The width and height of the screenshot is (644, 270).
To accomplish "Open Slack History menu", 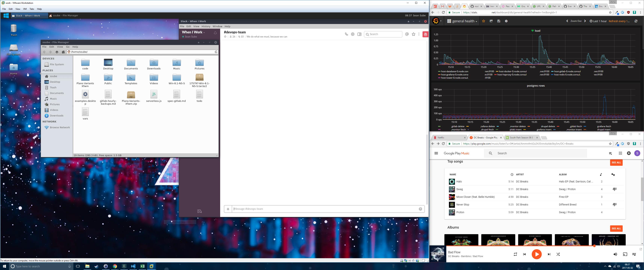I will tap(206, 26).
